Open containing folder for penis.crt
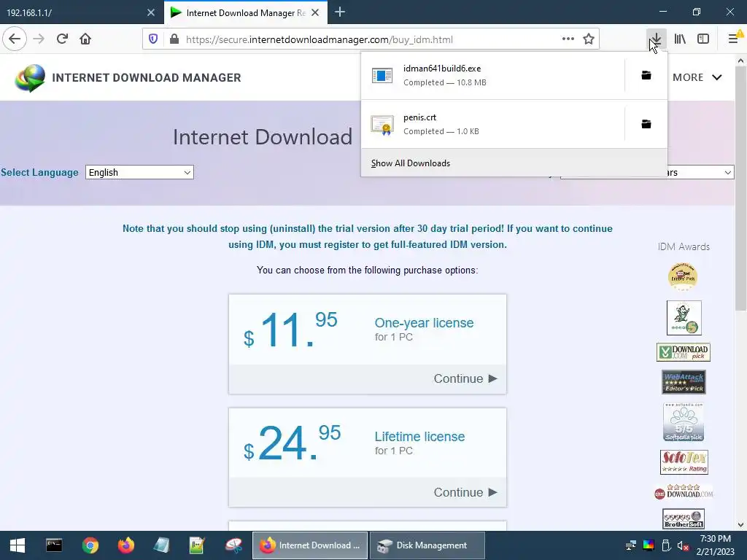 tap(646, 124)
